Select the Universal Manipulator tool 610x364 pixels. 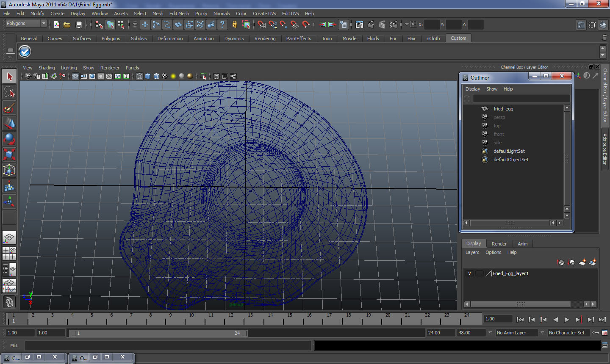click(9, 170)
